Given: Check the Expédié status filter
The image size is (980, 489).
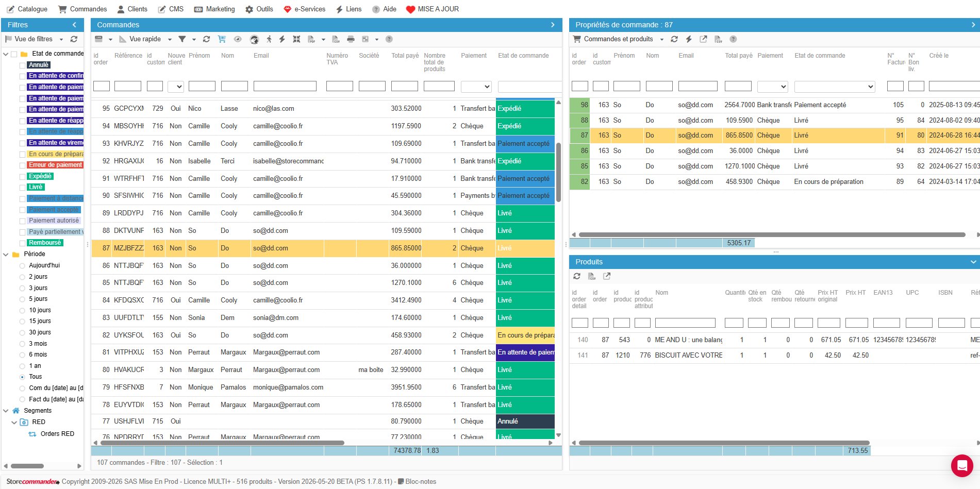Looking at the screenshot, I should pos(22,176).
